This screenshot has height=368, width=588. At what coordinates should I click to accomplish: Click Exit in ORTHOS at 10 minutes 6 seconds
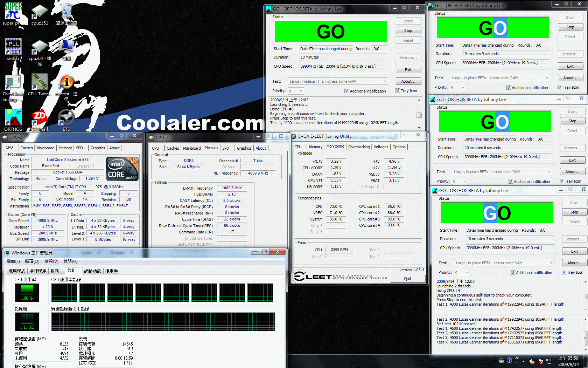pos(572,160)
